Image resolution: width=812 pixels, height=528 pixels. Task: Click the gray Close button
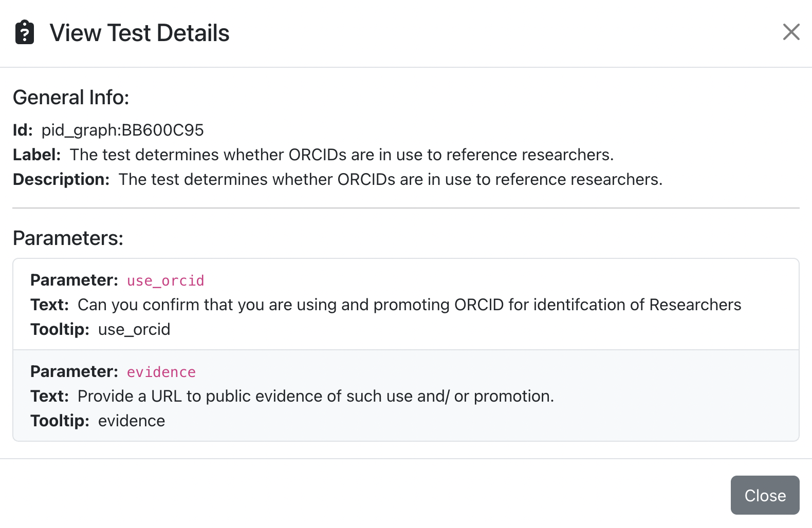click(765, 495)
